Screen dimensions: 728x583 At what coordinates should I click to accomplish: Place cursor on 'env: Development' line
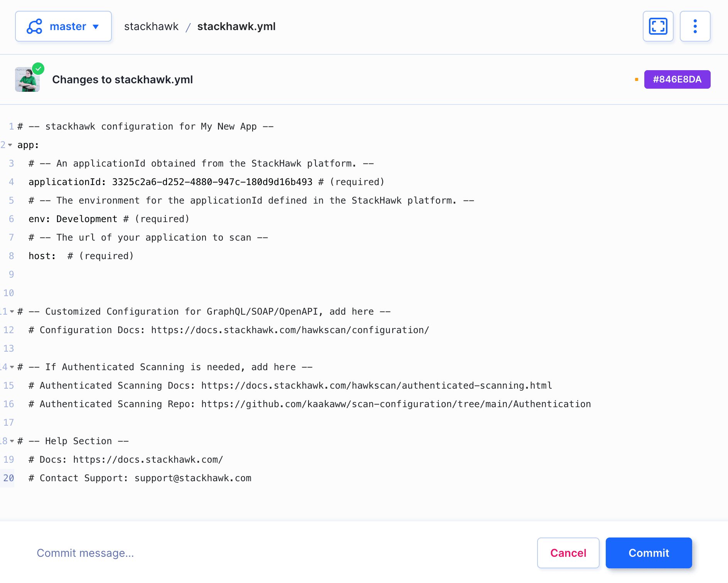tap(109, 219)
